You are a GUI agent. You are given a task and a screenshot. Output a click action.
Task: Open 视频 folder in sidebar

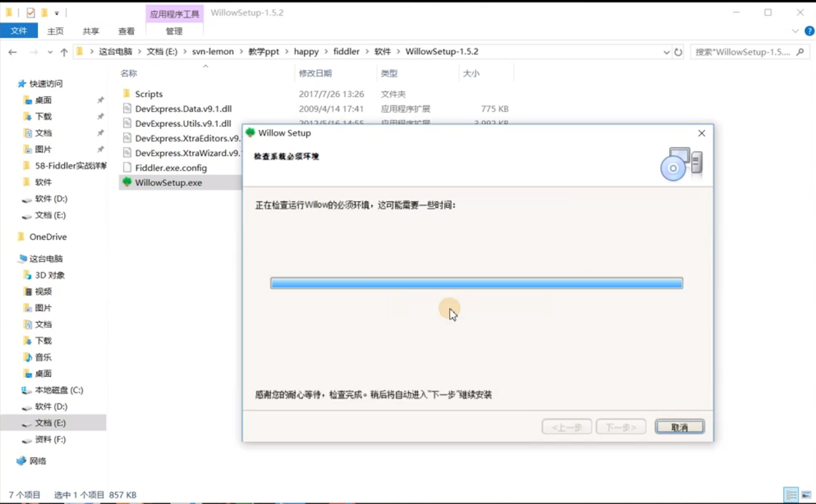(43, 291)
